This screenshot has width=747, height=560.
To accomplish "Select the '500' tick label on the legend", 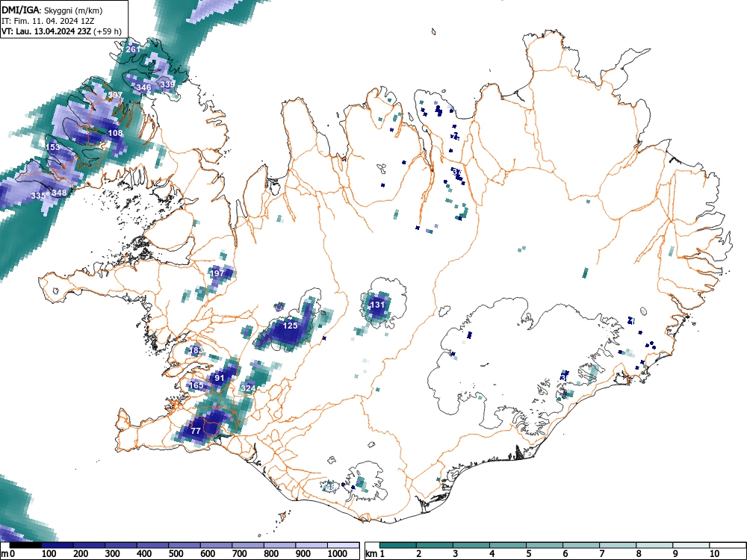I will click(x=176, y=554).
